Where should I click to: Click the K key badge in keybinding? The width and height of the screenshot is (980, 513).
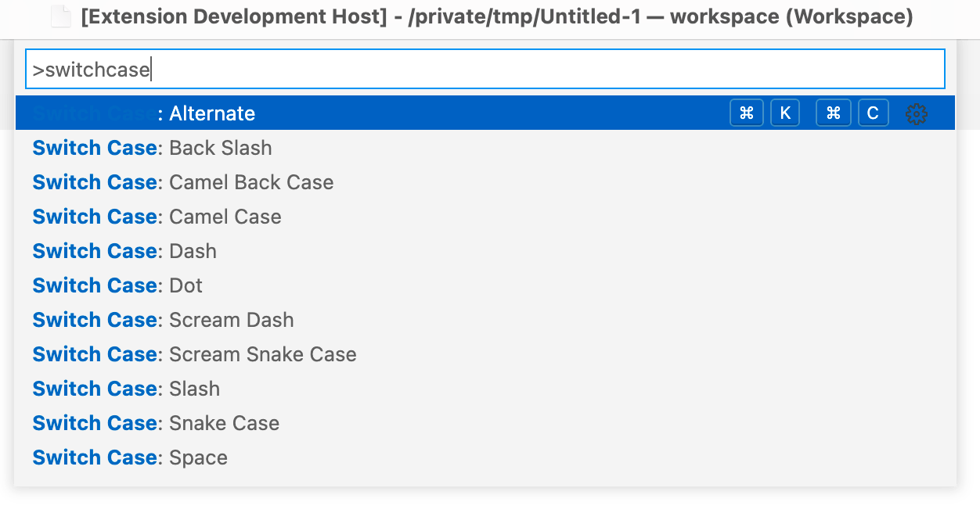point(785,113)
